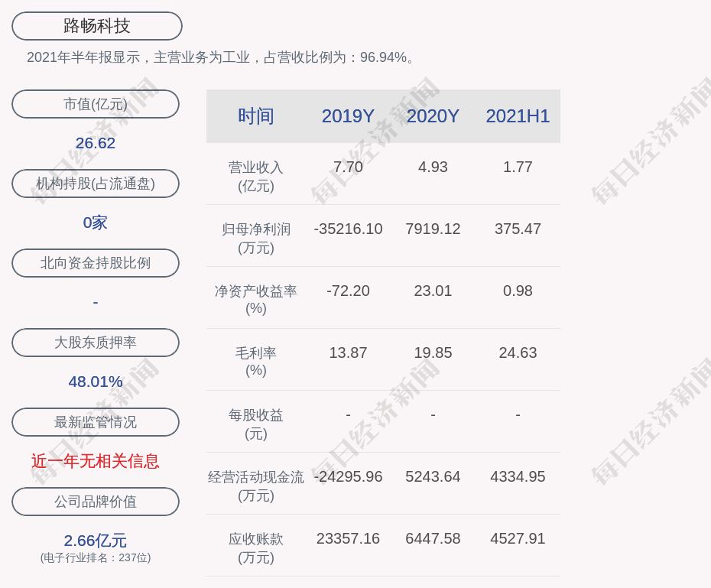Image resolution: width=711 pixels, height=588 pixels.
Task: Click ROE value 23.01
Action: [x=433, y=291]
